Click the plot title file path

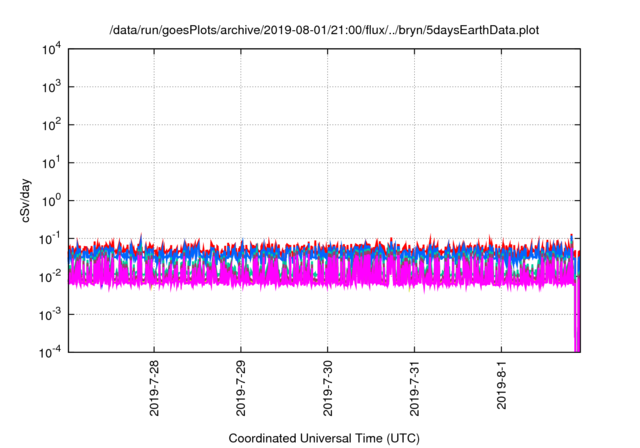point(324,30)
